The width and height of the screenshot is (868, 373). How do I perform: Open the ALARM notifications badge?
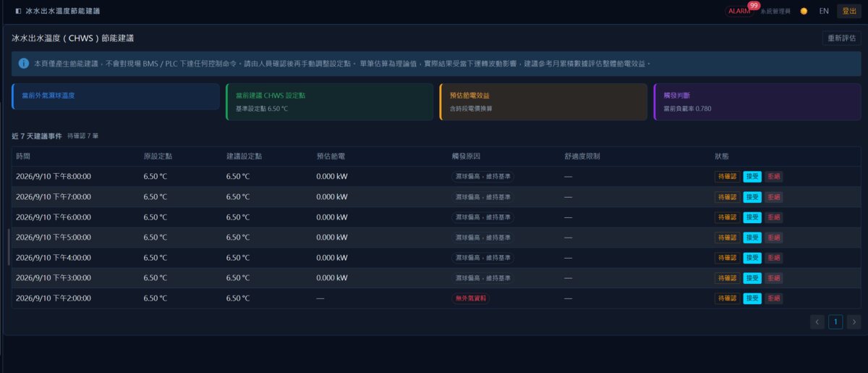pyautogui.click(x=739, y=11)
